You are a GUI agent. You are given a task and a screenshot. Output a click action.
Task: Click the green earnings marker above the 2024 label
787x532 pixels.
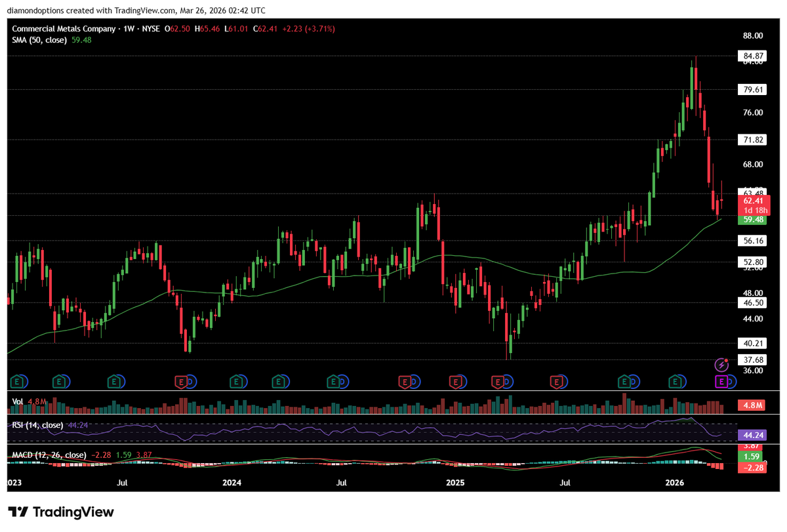(x=235, y=381)
